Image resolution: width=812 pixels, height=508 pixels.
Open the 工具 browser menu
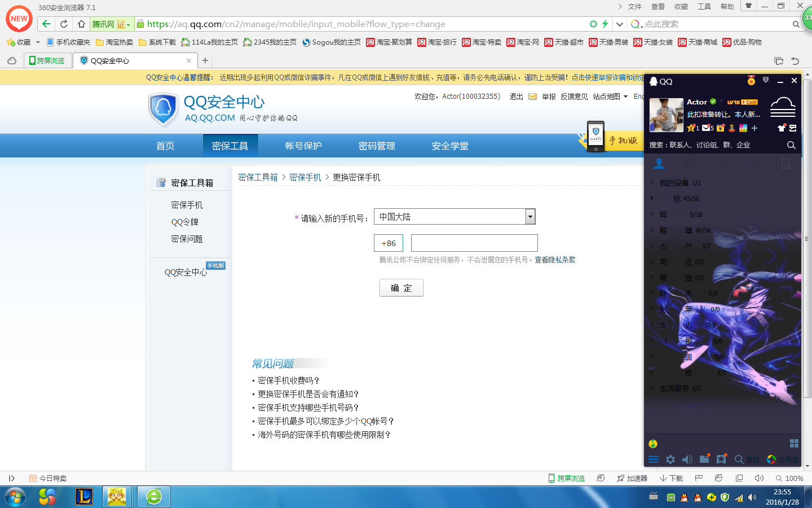point(704,7)
